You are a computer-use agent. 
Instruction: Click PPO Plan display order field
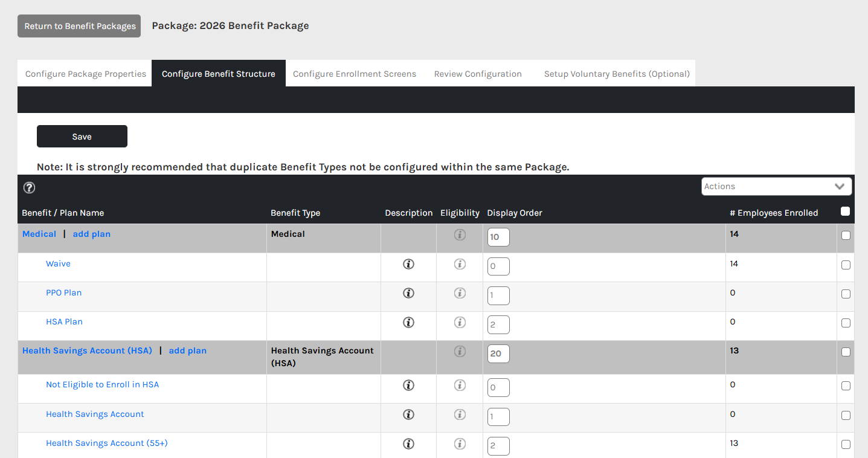click(498, 295)
